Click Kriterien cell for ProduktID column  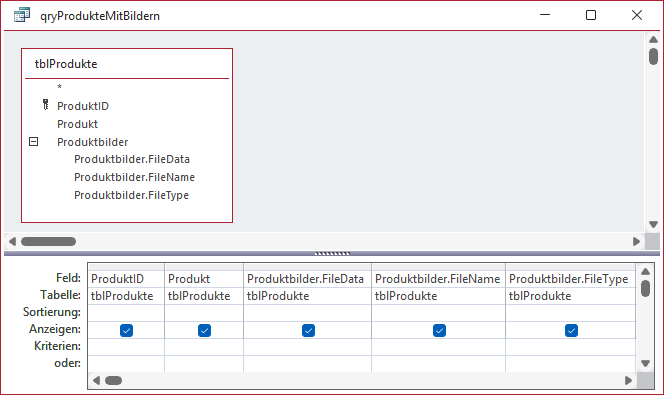point(126,347)
